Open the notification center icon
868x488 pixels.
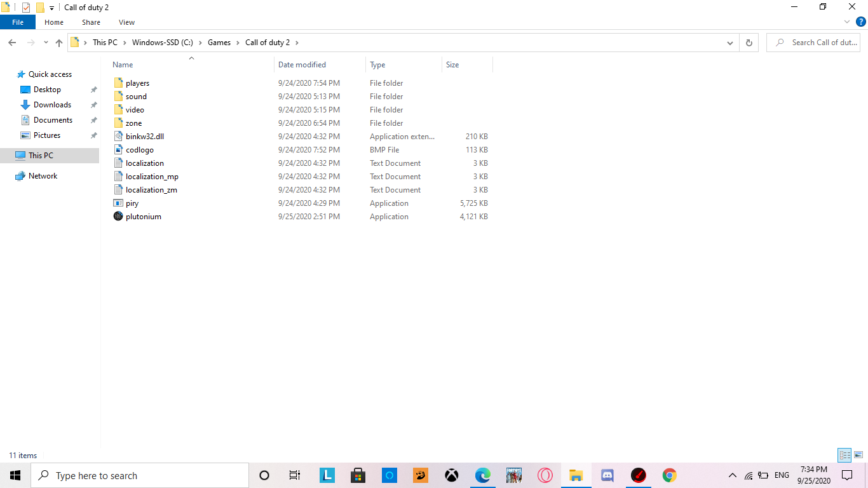(847, 475)
